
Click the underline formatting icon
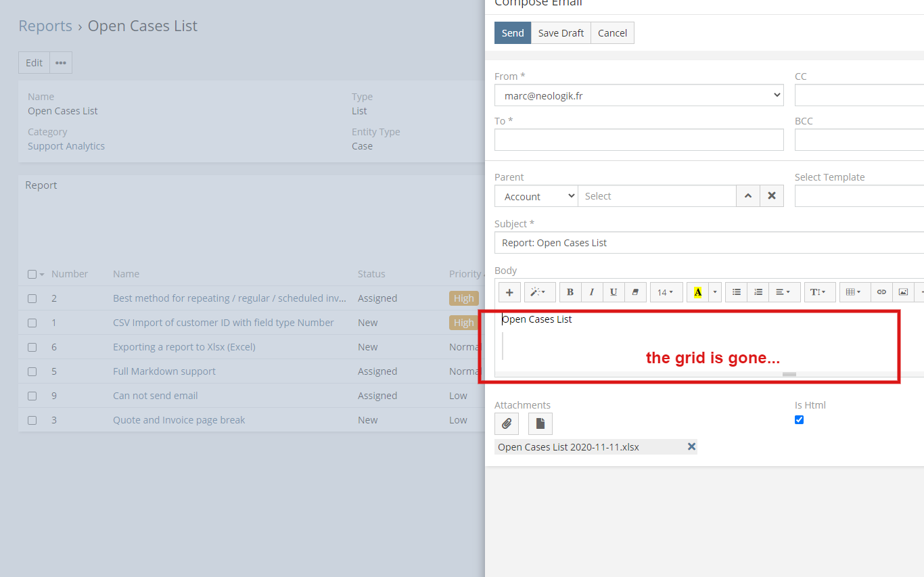pyautogui.click(x=614, y=292)
